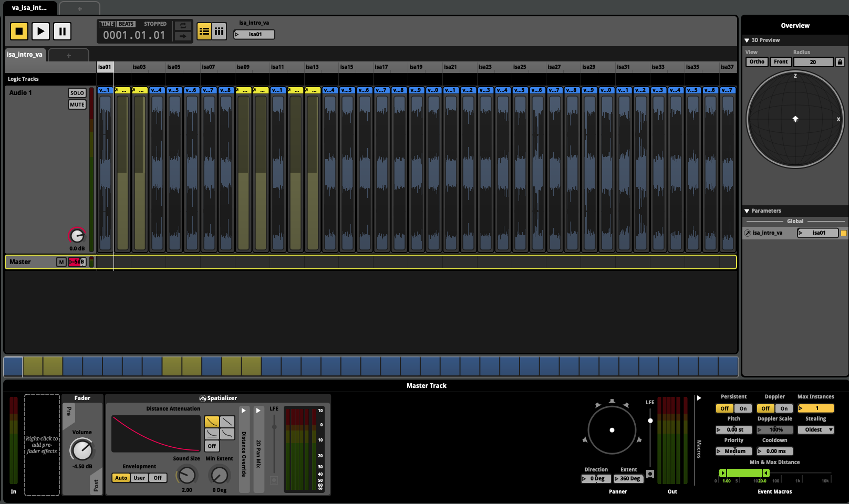Switch to the vertical bars view icon

219,31
